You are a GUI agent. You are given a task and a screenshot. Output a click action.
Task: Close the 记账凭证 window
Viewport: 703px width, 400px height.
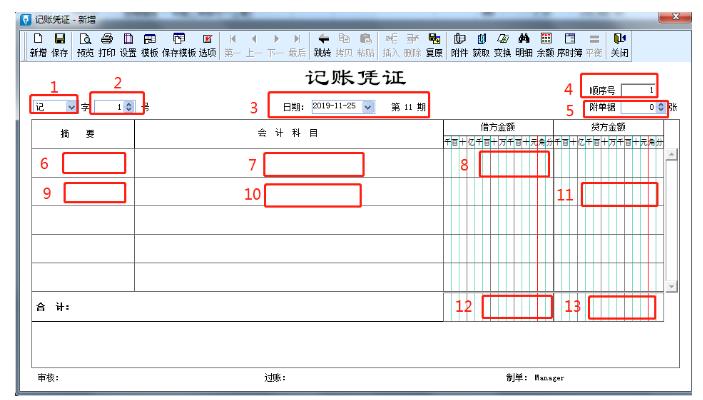click(675, 17)
